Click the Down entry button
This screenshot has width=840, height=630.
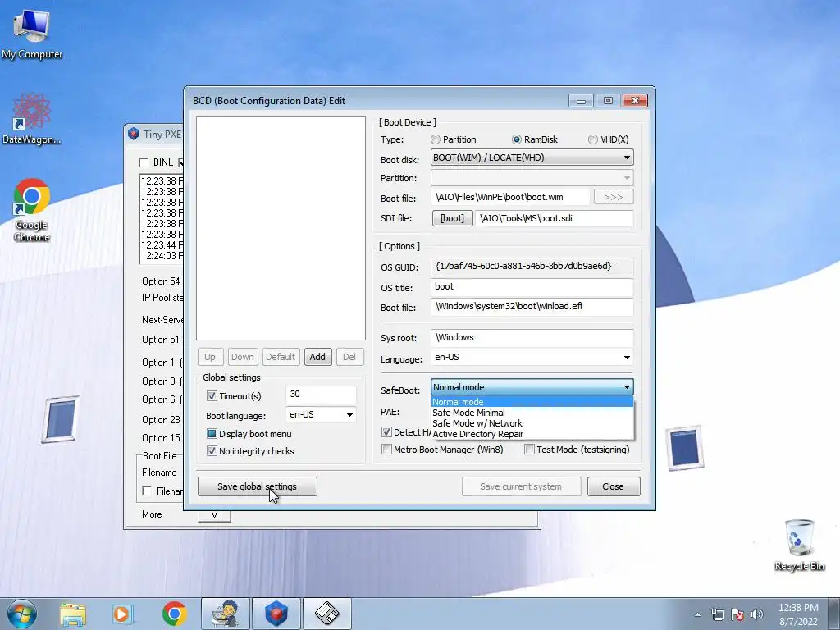242,357
